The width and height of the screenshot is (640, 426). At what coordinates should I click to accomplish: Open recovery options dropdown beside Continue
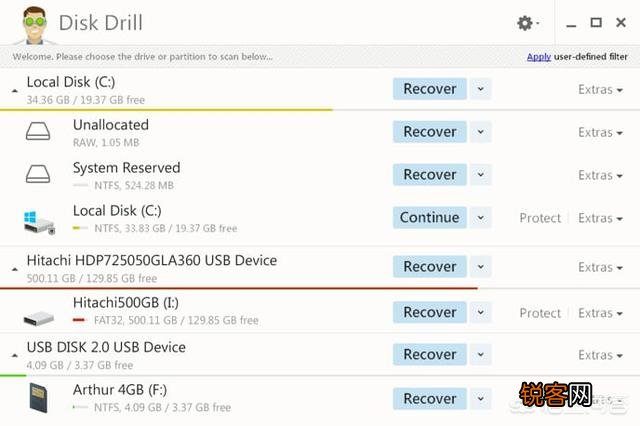point(481,217)
